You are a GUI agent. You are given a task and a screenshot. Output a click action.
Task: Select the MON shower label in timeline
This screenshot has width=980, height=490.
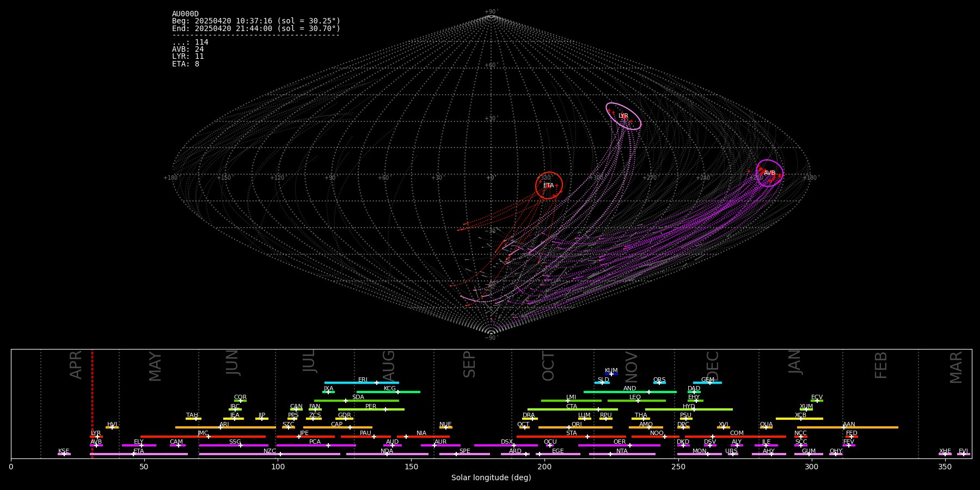click(699, 451)
